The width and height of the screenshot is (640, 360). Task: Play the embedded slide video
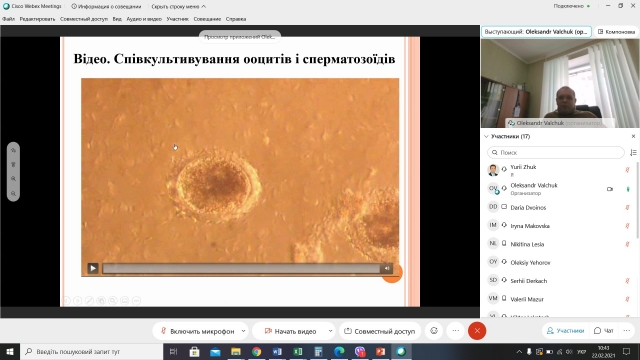click(93, 268)
